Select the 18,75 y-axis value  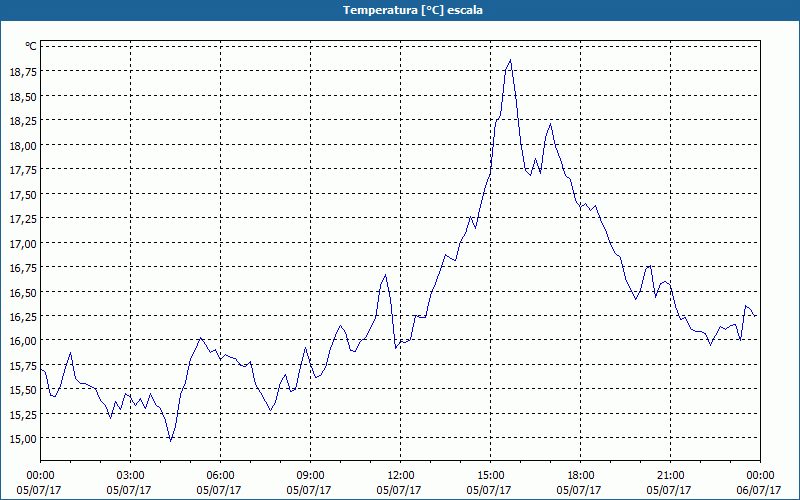click(x=23, y=71)
